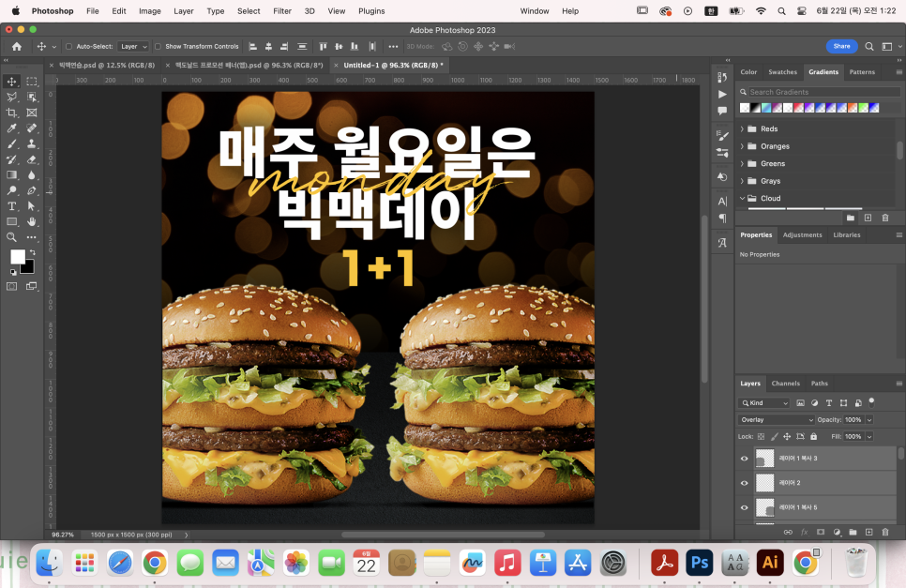Open the Filter menu

pos(282,11)
